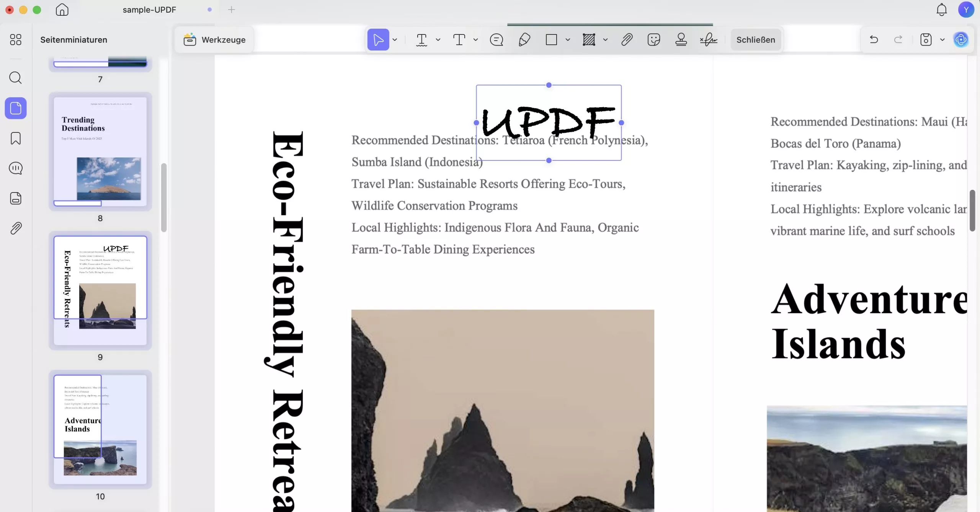Select the cursor selection tool
Viewport: 980px width, 512px height.
click(378, 40)
